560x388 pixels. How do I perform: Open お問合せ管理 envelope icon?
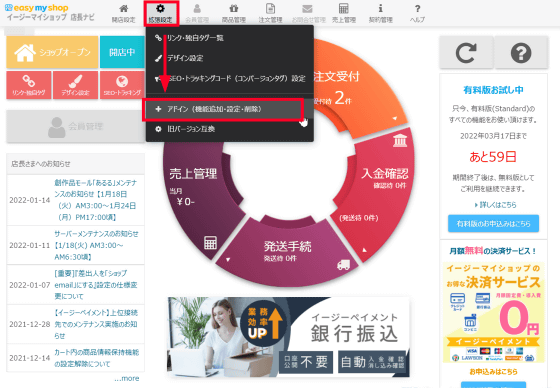coord(308,9)
